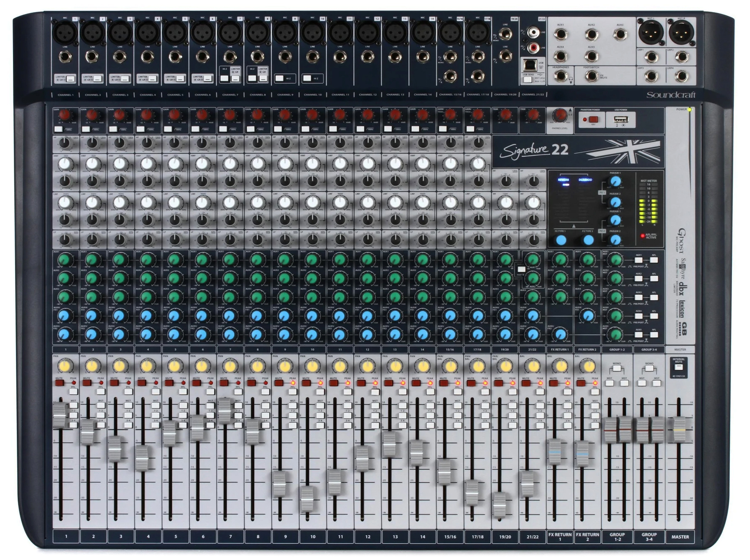Click the Group 1-2 label at bottom
750x560 pixels.
[x=617, y=537]
